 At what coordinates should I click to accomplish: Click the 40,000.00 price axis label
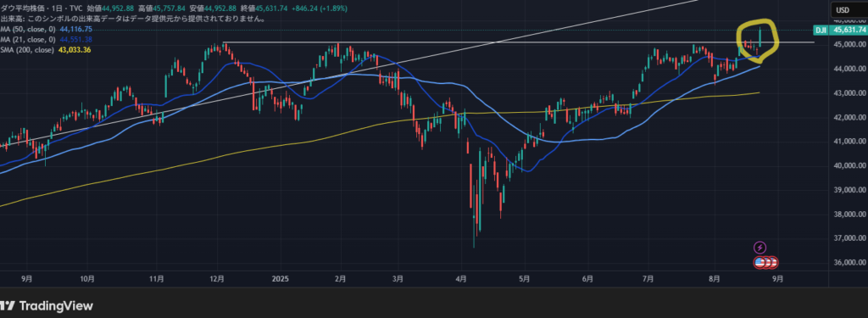click(849, 165)
